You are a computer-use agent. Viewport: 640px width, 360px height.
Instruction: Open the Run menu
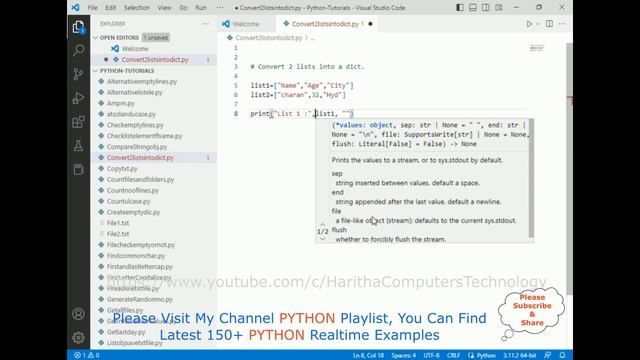tap(201, 8)
